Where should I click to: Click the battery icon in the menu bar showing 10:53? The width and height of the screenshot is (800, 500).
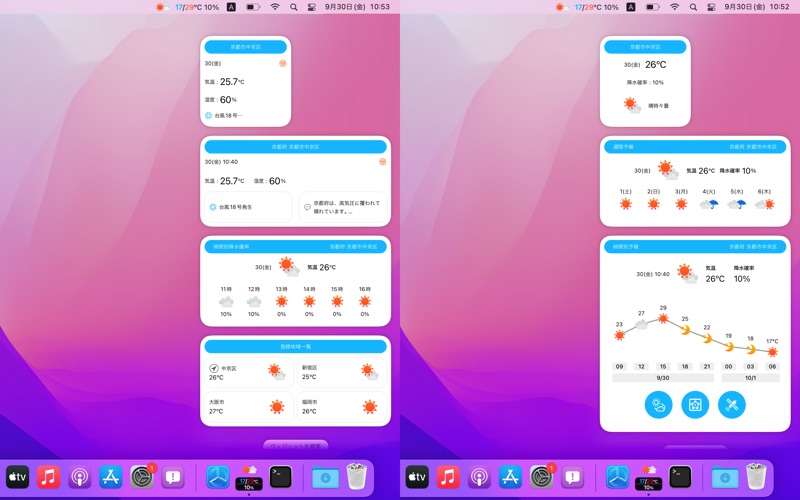(253, 7)
